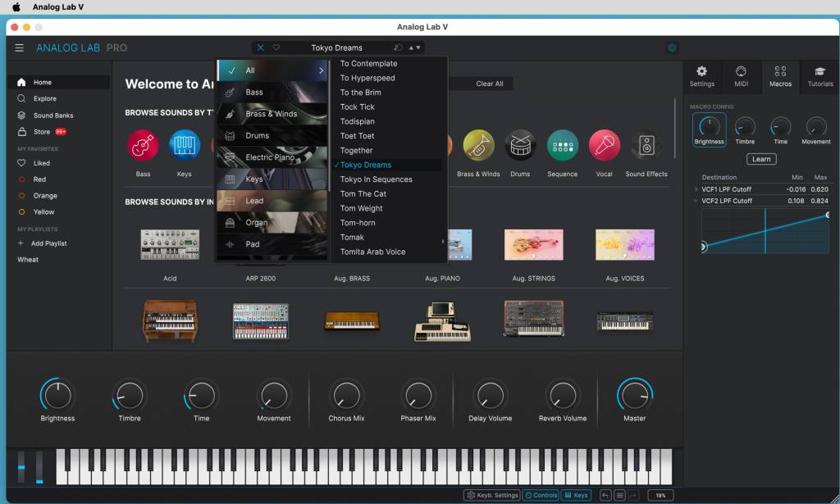This screenshot has height=504, width=840.
Task: Open the hamburger main menu
Action: point(19,48)
